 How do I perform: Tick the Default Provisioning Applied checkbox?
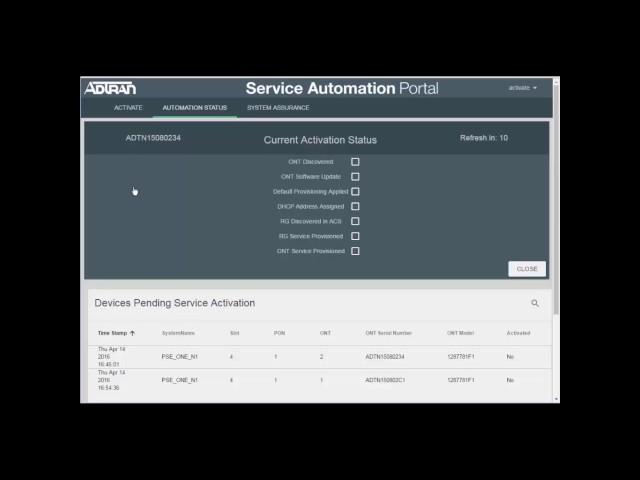pos(355,191)
